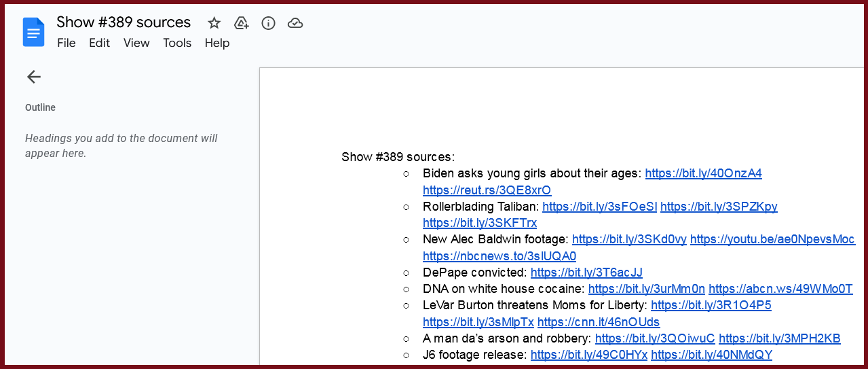Open link https://bit.ly/3SPZKpy

[719, 206]
